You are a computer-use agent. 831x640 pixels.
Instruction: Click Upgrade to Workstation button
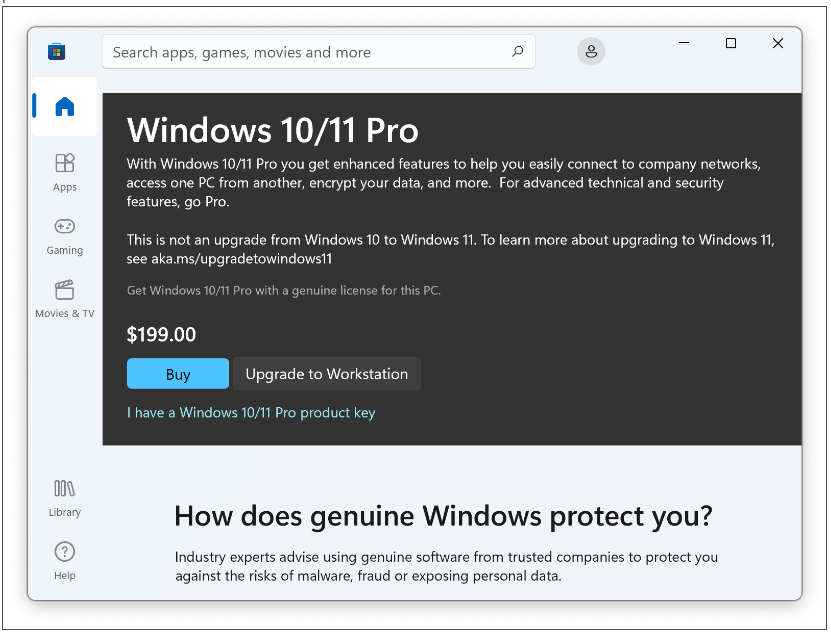coord(327,374)
